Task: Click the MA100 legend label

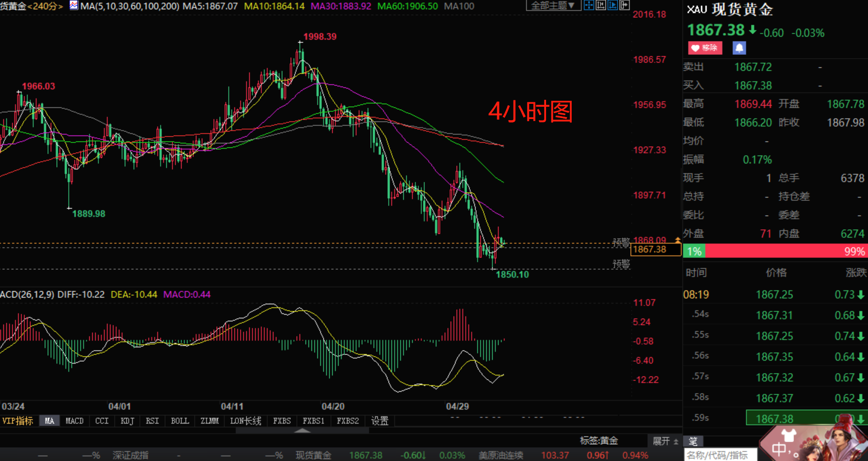Action: point(459,6)
